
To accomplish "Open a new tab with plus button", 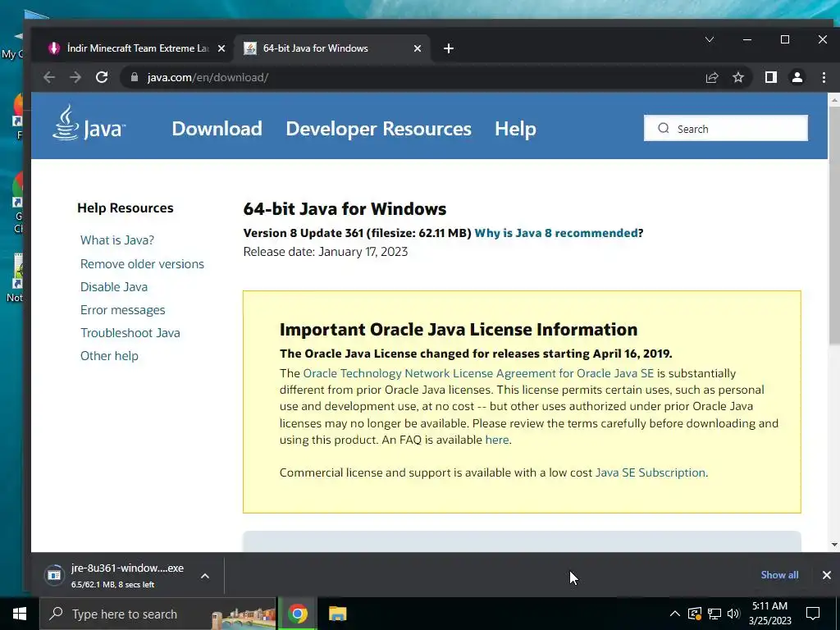I will 449,48.
